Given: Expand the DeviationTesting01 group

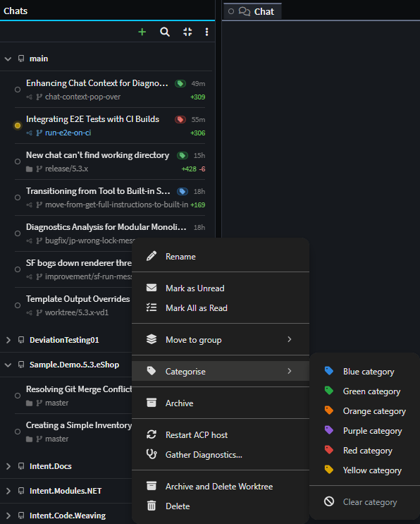Looking at the screenshot, I should (8, 340).
